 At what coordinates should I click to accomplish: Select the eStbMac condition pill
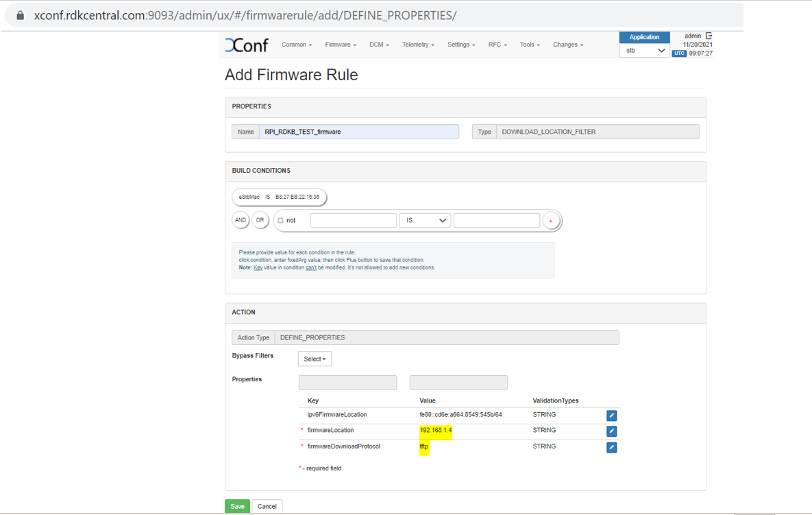[279, 197]
